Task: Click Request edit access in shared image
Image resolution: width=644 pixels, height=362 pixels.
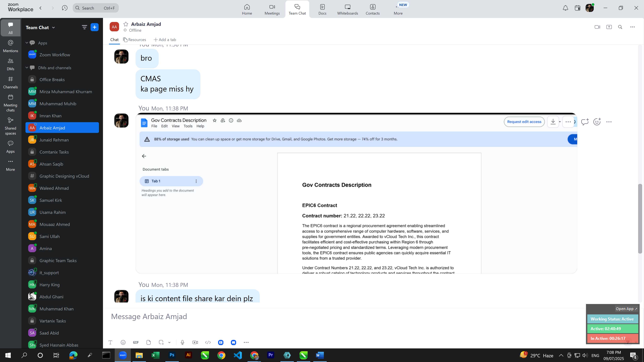Action: tap(524, 122)
